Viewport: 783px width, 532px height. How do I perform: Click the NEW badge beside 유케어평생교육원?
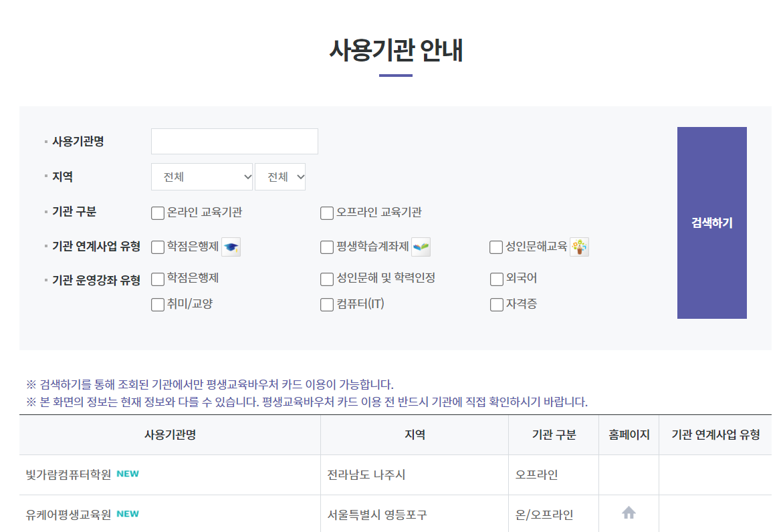[128, 513]
